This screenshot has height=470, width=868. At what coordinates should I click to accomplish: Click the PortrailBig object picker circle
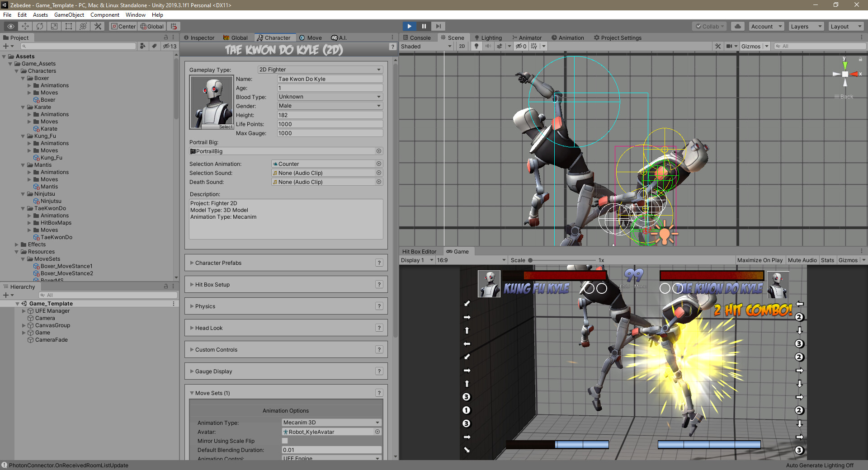coord(379,151)
